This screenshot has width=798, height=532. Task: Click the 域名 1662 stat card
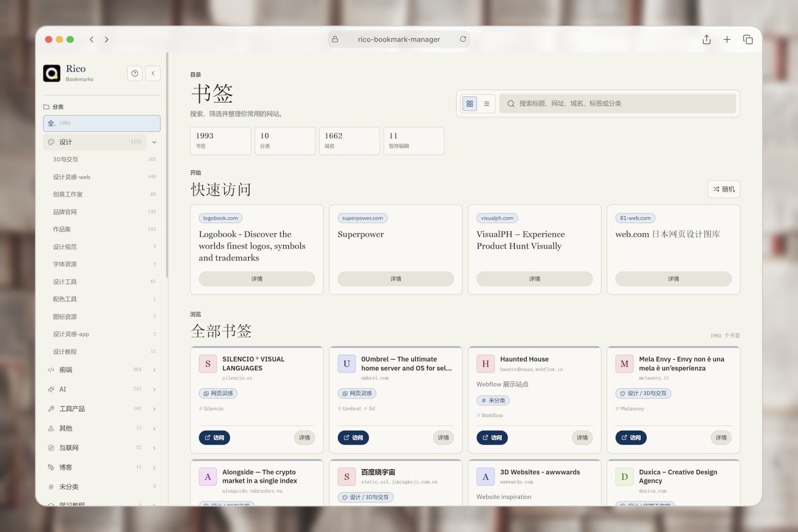(349, 141)
